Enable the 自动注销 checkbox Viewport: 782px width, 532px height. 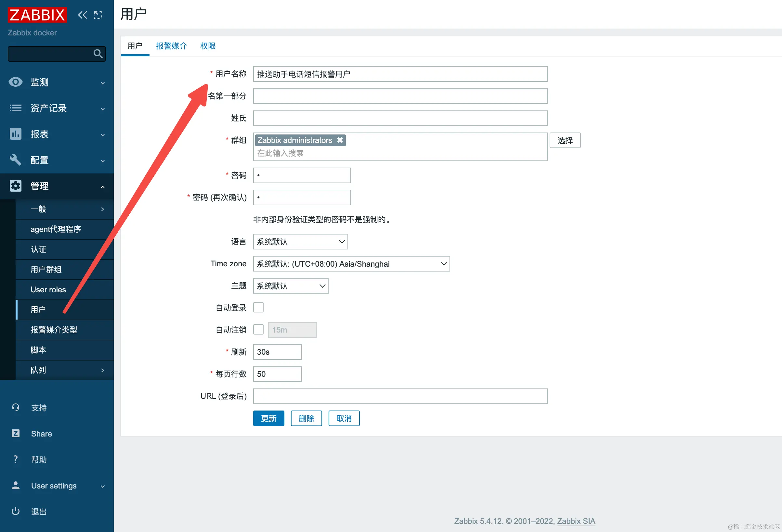[258, 330]
